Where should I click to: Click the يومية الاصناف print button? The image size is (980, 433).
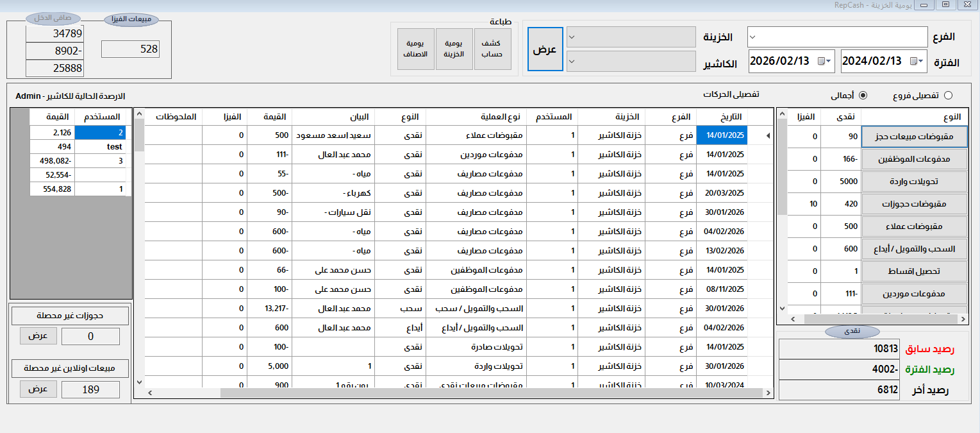415,49
